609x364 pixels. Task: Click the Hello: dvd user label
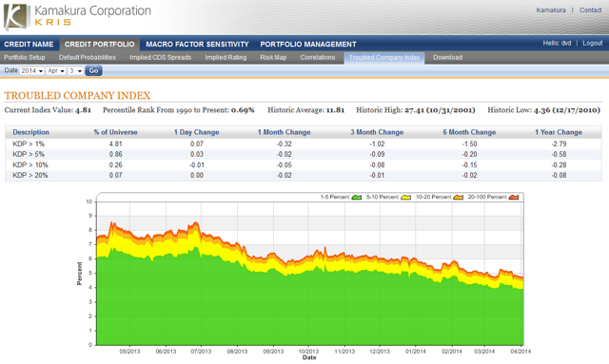tap(557, 43)
